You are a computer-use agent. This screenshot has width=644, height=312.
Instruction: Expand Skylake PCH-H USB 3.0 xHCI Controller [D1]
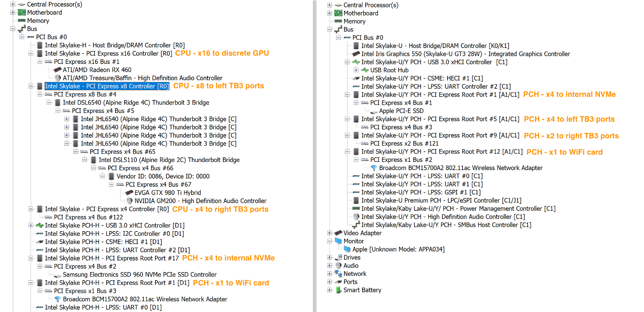(31, 225)
